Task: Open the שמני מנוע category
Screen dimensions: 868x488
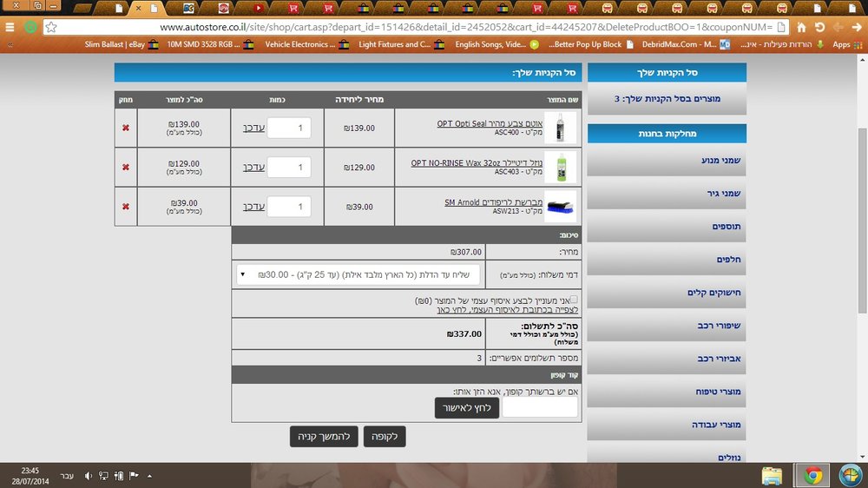Action: (667, 160)
